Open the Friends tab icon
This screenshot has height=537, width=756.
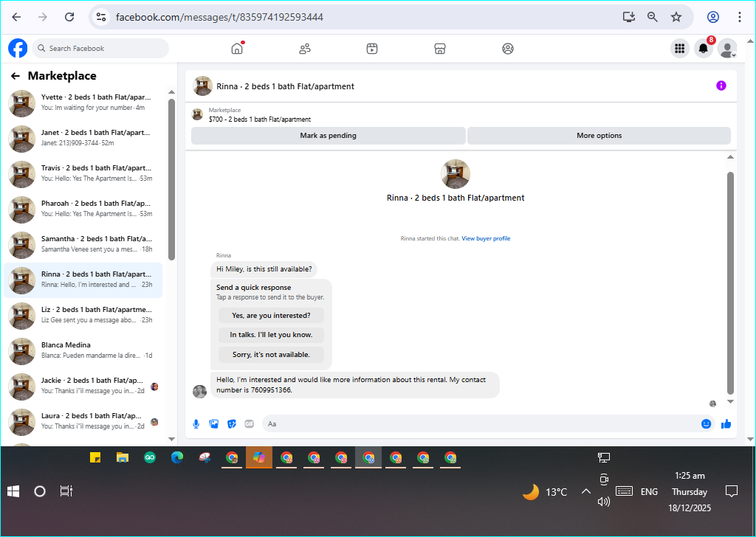pos(305,49)
